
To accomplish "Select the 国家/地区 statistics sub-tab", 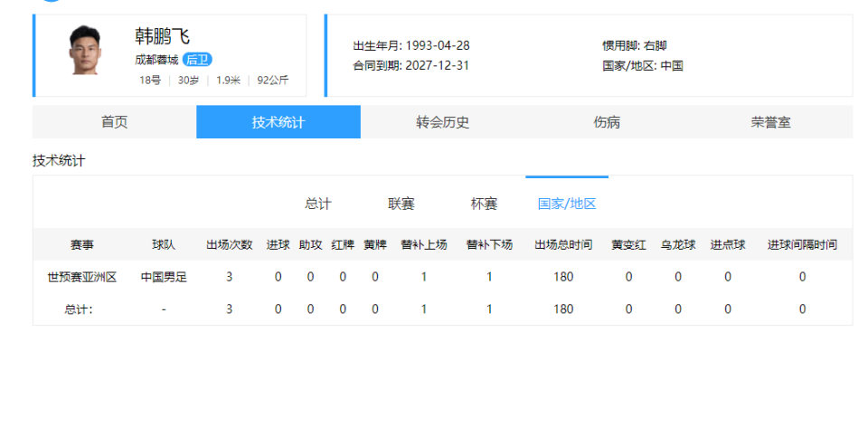I will point(567,204).
